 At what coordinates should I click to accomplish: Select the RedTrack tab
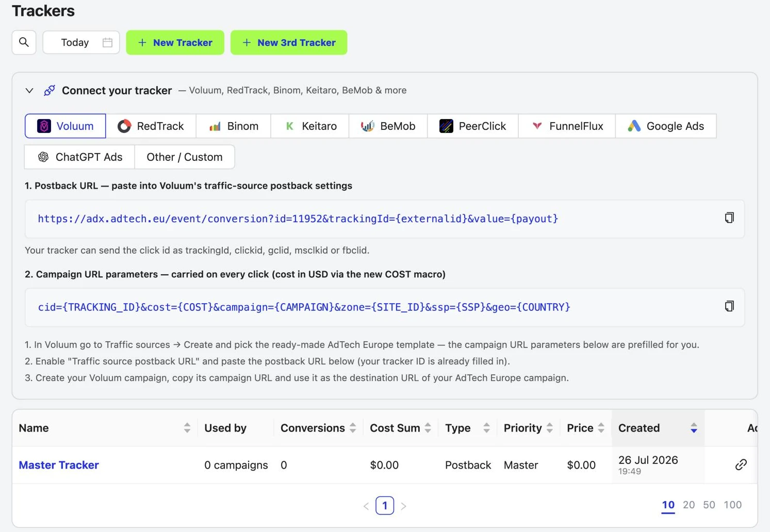[151, 126]
